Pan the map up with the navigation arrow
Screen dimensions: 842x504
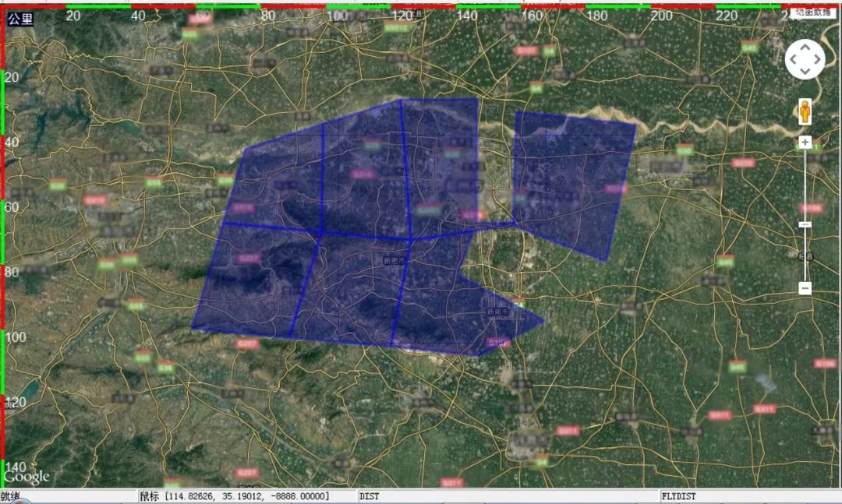click(805, 48)
